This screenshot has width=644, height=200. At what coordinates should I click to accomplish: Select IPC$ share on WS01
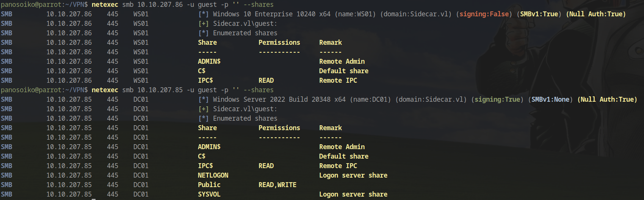coord(205,80)
